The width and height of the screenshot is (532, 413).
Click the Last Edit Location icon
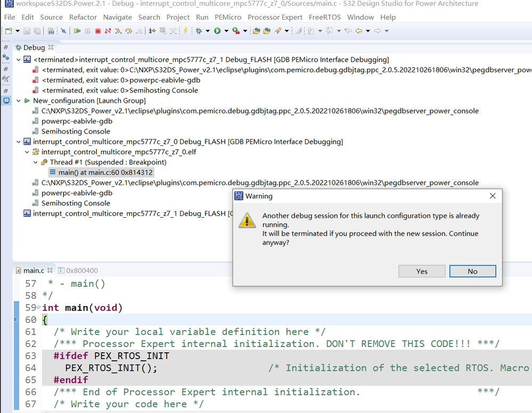[348, 31]
